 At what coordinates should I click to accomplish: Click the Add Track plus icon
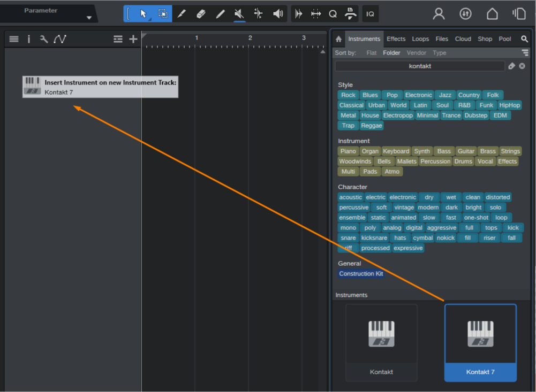(133, 39)
